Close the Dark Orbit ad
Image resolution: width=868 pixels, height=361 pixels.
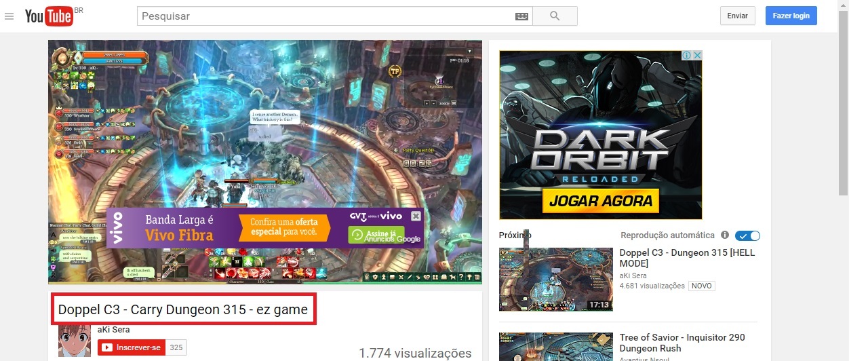[696, 56]
